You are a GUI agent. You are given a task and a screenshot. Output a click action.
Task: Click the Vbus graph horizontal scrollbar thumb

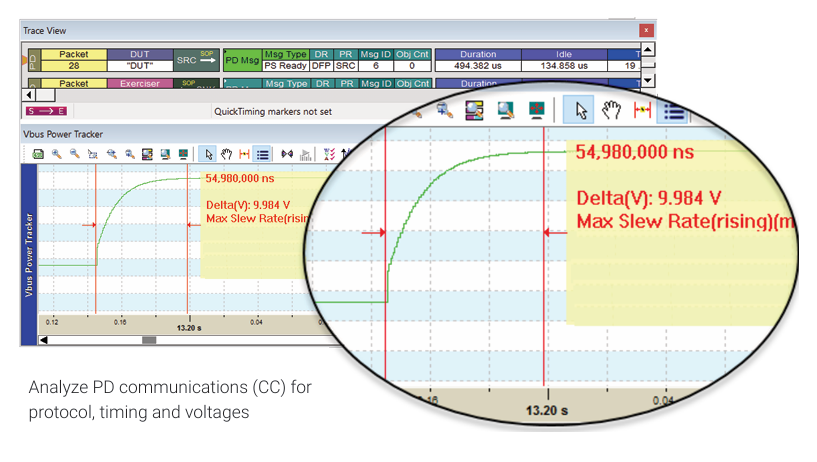click(x=149, y=340)
